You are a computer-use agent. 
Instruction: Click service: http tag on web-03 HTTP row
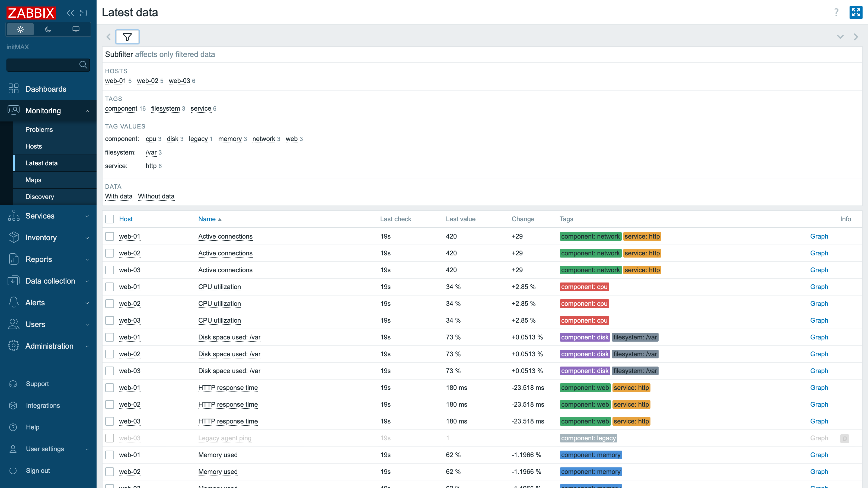[x=631, y=421]
